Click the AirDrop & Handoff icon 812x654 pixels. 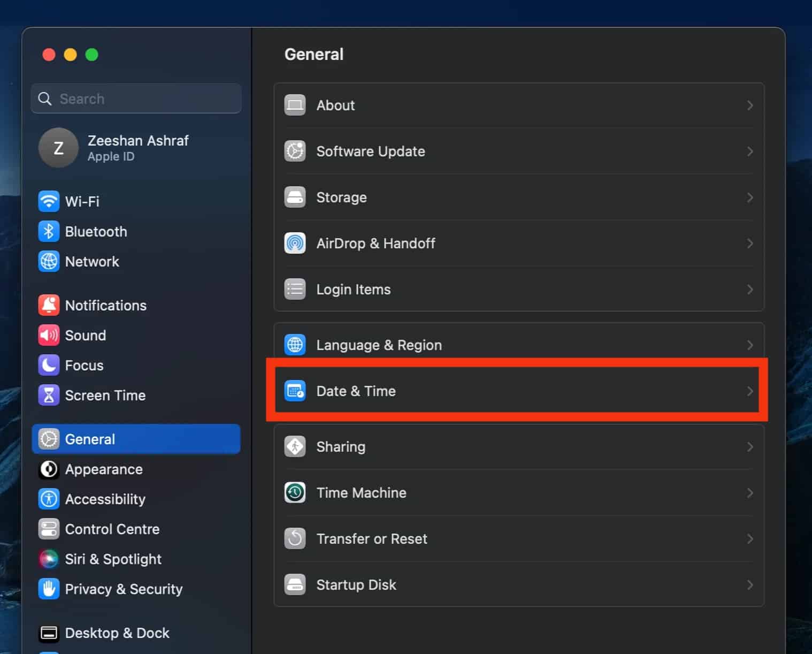coord(295,243)
